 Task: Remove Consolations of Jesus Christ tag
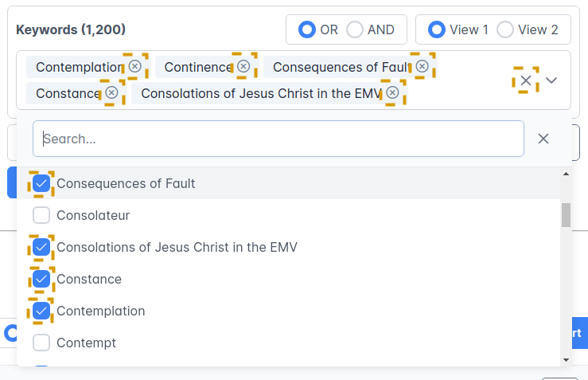392,92
